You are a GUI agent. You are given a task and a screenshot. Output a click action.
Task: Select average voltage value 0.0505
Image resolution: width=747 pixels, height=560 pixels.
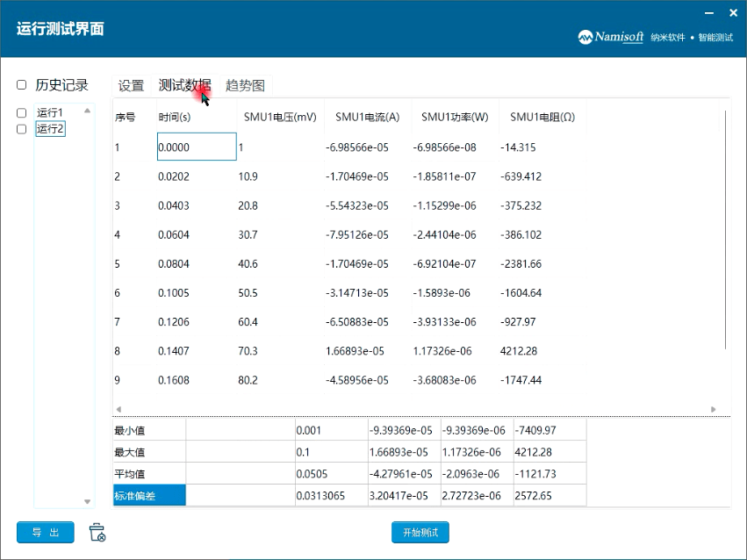[332, 474]
